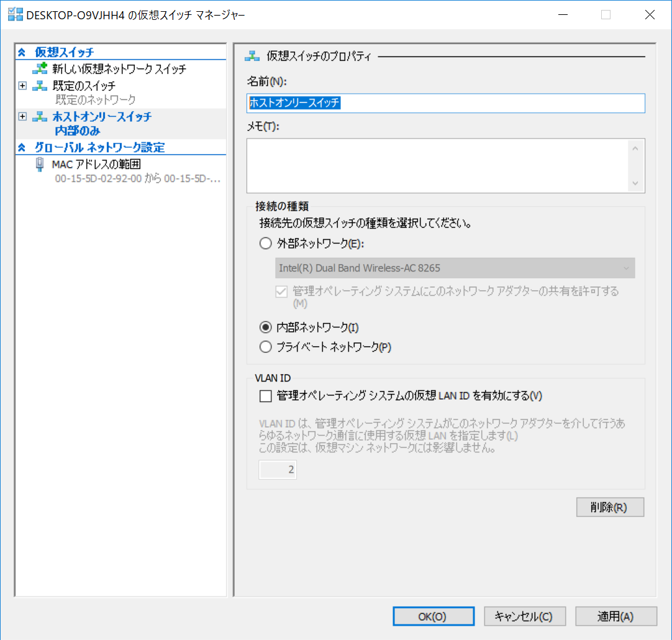The height and width of the screenshot is (640, 672).
Task: Minimize the Virtual Switch Manager window
Action: point(563,14)
